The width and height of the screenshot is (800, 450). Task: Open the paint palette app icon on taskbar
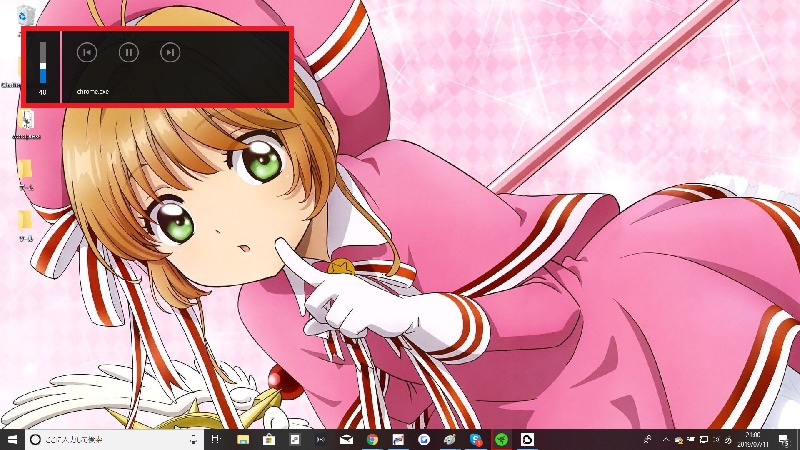(449, 439)
